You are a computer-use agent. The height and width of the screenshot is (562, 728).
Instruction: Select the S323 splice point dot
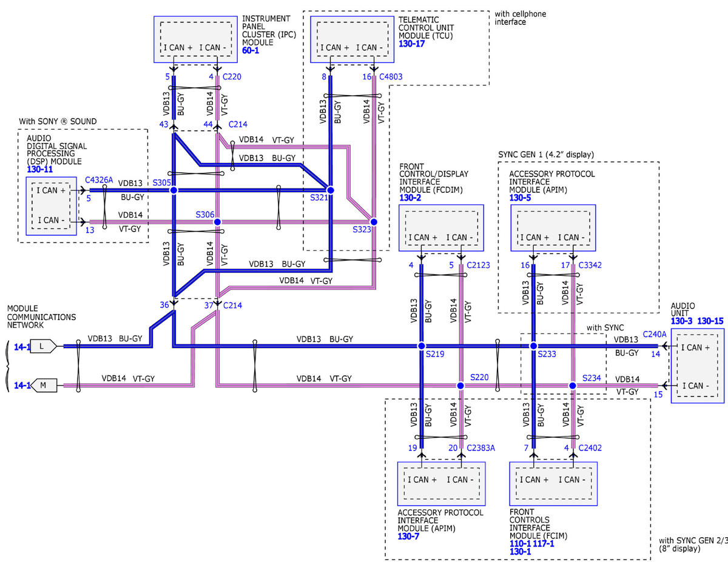click(374, 222)
